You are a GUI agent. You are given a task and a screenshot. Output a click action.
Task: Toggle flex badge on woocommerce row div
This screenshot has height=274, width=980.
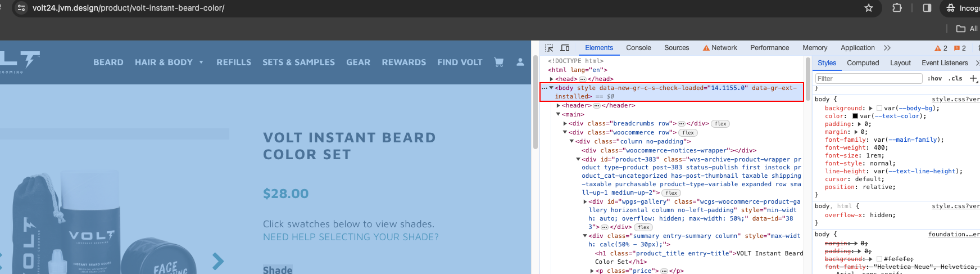(x=688, y=133)
